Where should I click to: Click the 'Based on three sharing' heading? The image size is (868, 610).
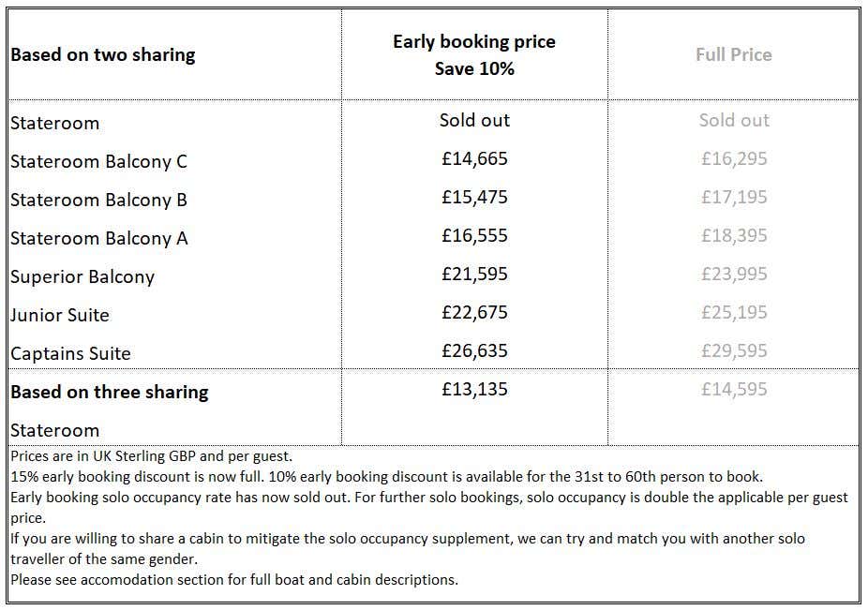point(110,392)
